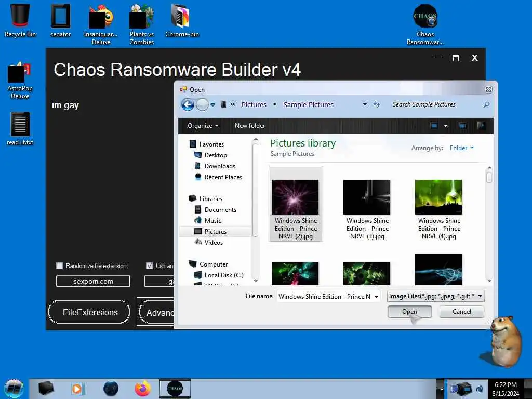Click the help icon in dialog toolbar
532x399 pixels.
coord(481,126)
